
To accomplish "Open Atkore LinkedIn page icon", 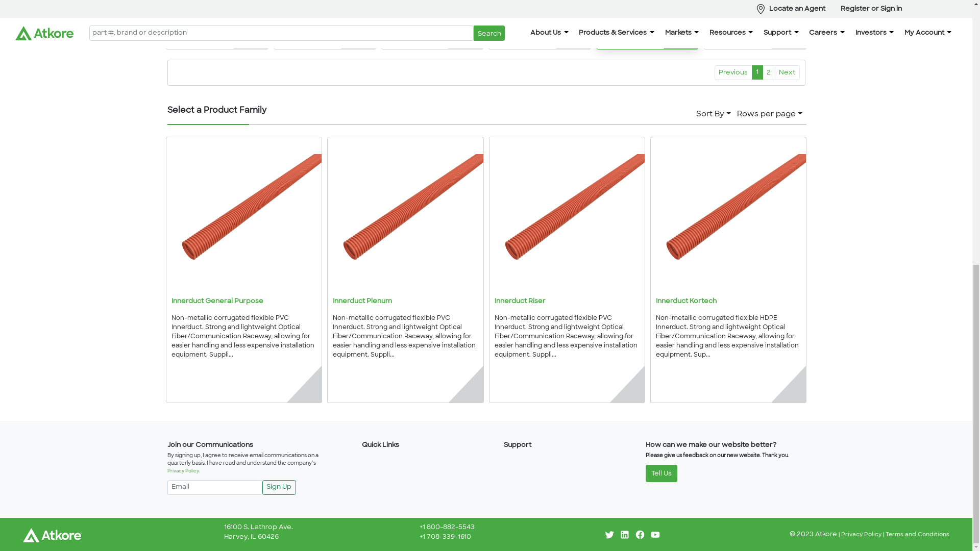I will pyautogui.click(x=625, y=535).
